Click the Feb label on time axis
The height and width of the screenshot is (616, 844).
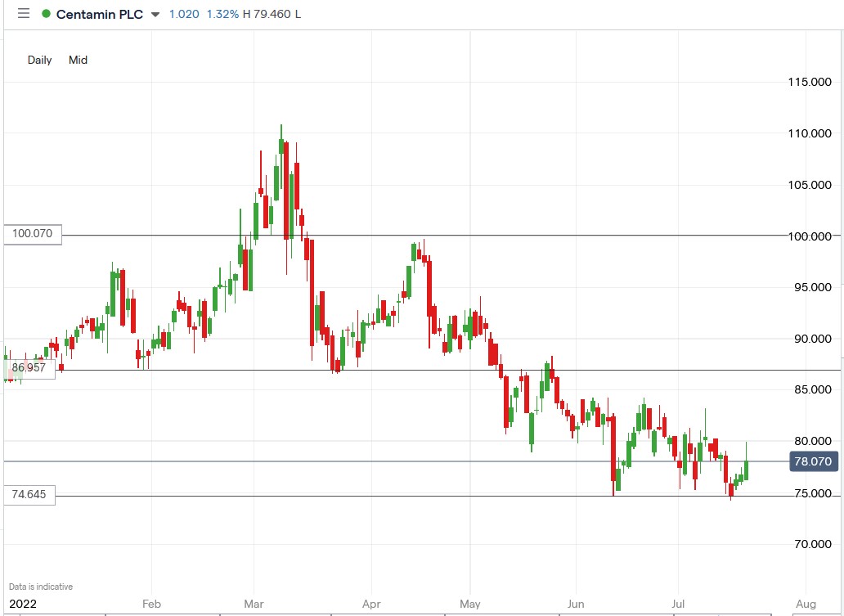[152, 604]
